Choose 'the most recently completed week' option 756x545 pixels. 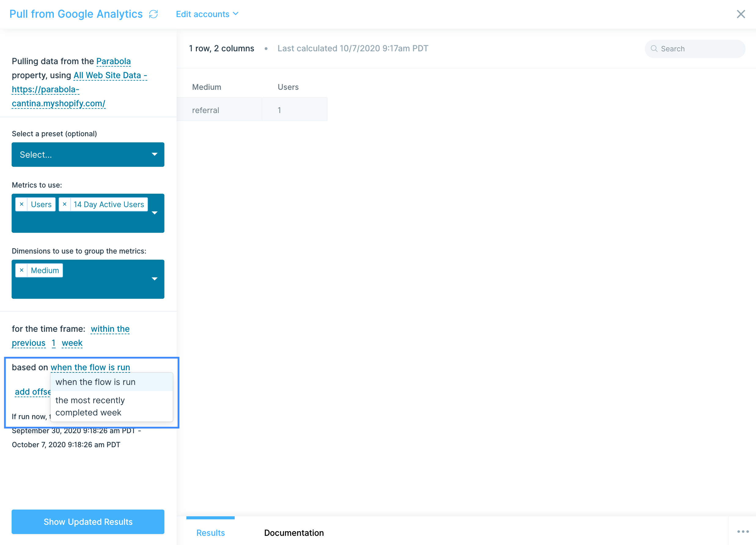tap(112, 406)
